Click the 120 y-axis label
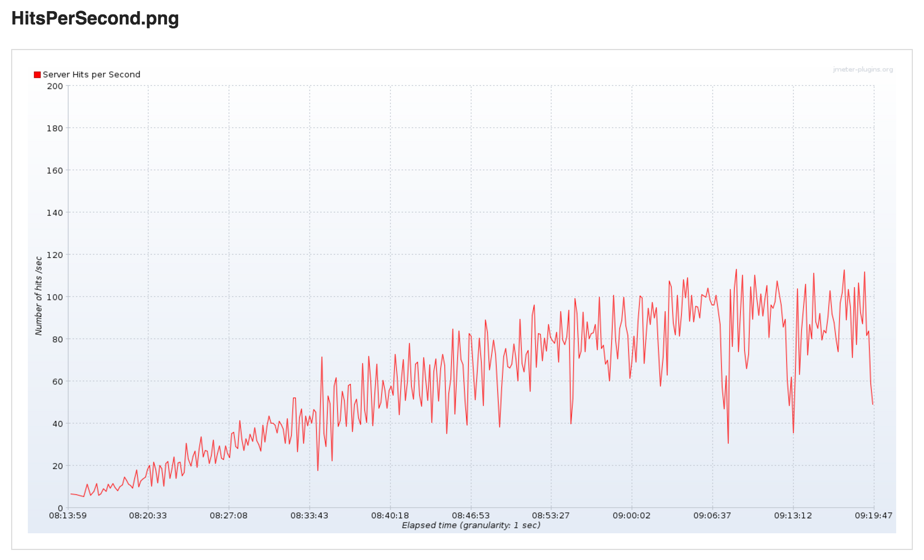The image size is (924, 560). (x=55, y=255)
